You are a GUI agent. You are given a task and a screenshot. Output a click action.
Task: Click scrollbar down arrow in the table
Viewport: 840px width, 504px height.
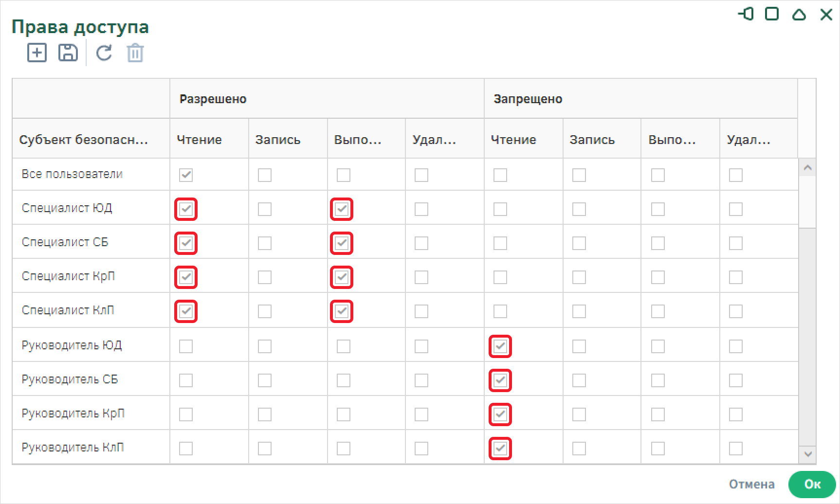[x=808, y=454]
